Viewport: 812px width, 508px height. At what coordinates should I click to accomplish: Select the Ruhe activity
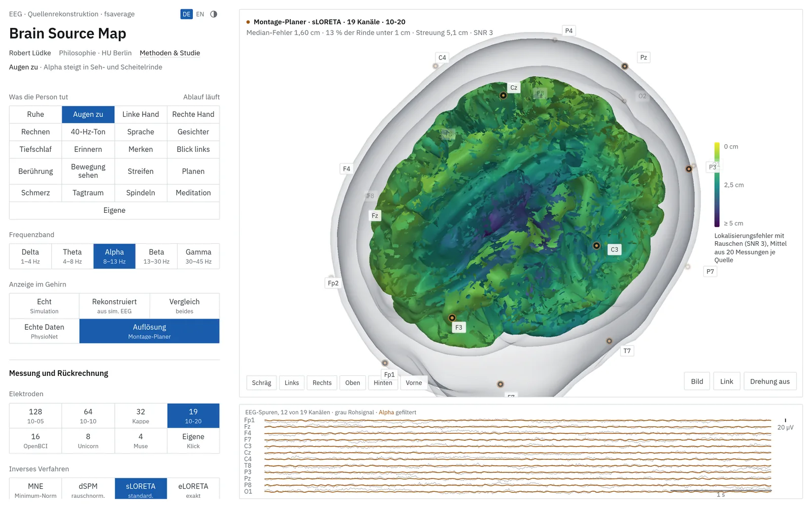36,114
